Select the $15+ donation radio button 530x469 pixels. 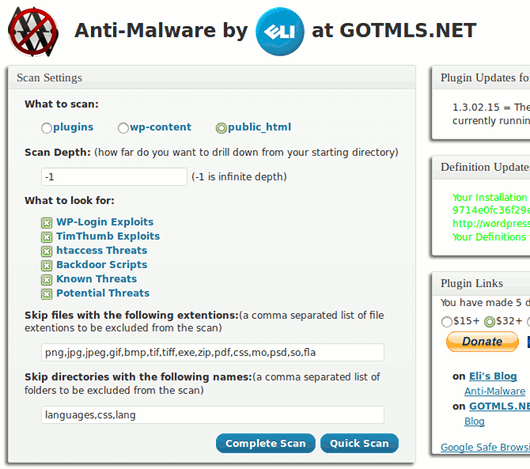click(447, 322)
